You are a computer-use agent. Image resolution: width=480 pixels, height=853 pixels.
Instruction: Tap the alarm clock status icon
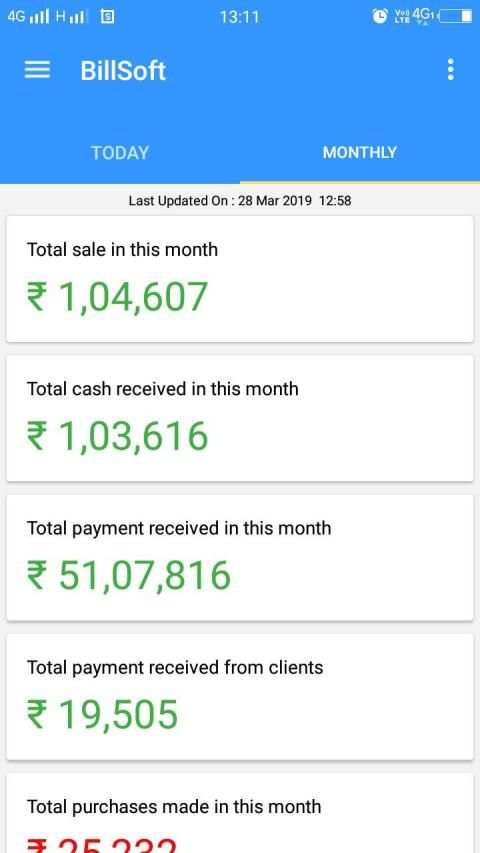tap(379, 17)
